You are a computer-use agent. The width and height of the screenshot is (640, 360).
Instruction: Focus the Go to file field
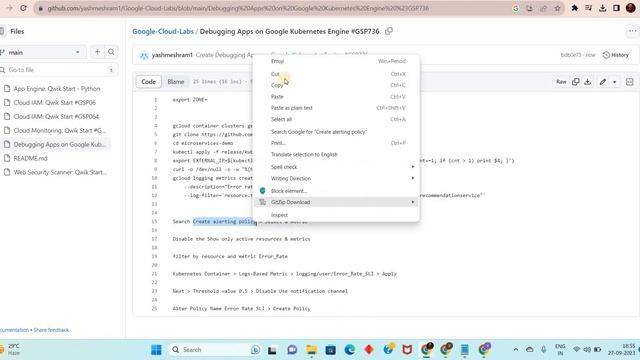[59, 70]
